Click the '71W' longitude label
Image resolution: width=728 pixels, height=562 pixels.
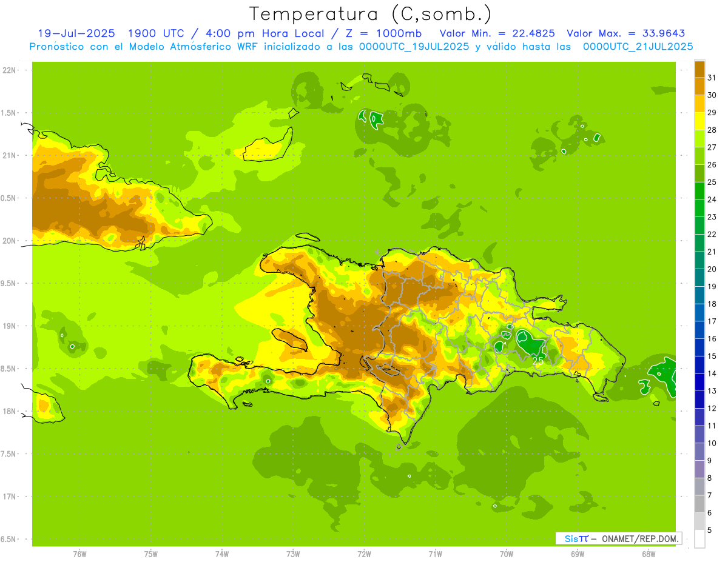pyautogui.click(x=435, y=554)
